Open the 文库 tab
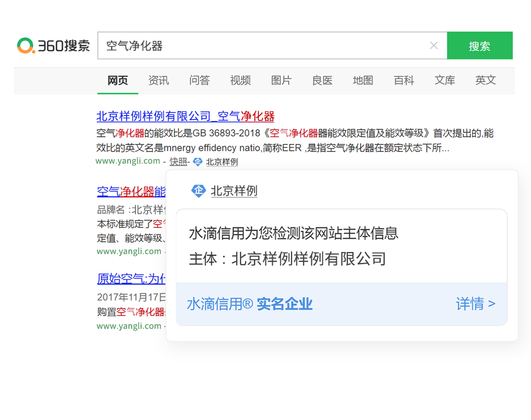Viewport: 531px width, 420px height. coord(445,81)
